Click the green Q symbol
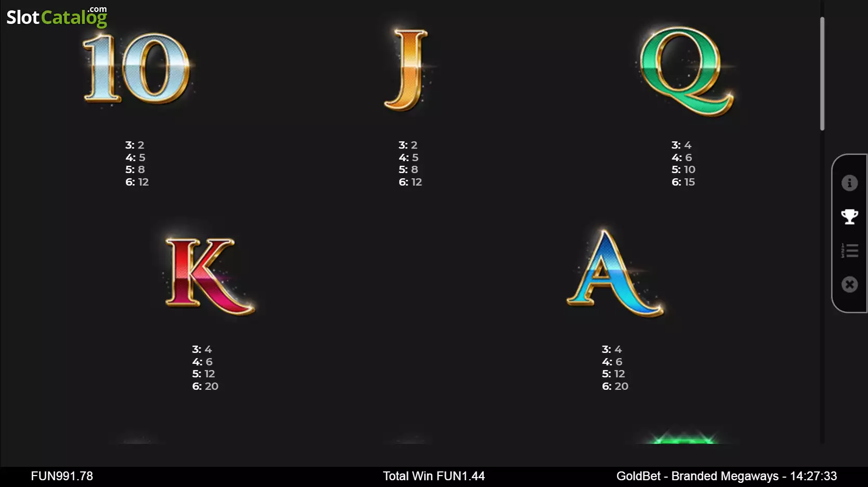Screen dimensions: 868x487 click(x=686, y=71)
